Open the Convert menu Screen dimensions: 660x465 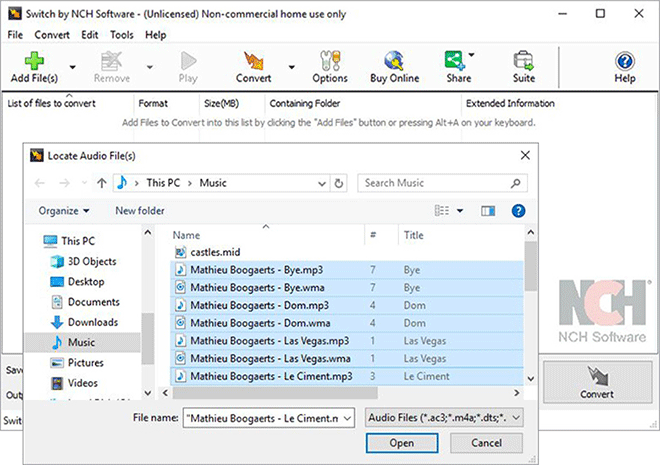[52, 35]
